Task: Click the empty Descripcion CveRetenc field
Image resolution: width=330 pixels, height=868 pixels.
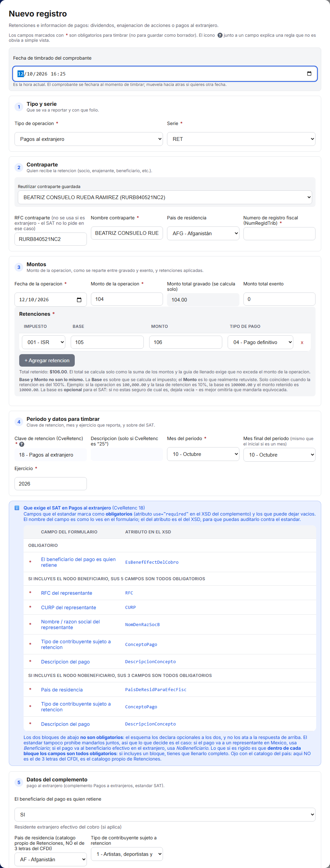Action: (127, 455)
